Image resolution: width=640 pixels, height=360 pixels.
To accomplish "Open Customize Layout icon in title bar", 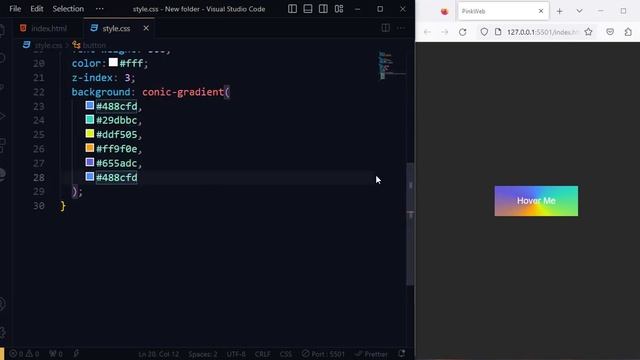I will point(339,9).
